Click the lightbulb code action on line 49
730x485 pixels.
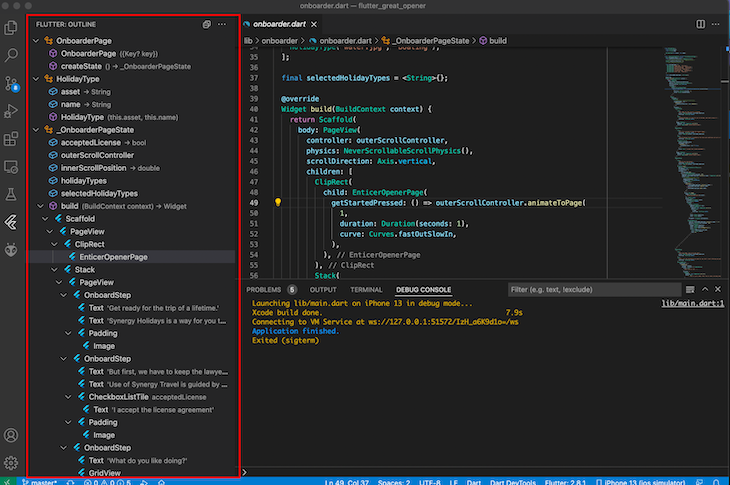[x=278, y=201]
